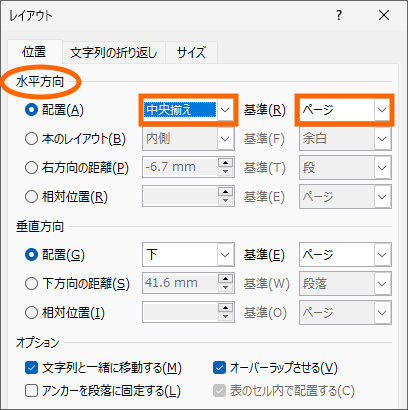This screenshot has height=410, width=408.
Task: Enable アンカーを段落に固定する checkbox
Action: tap(31, 391)
